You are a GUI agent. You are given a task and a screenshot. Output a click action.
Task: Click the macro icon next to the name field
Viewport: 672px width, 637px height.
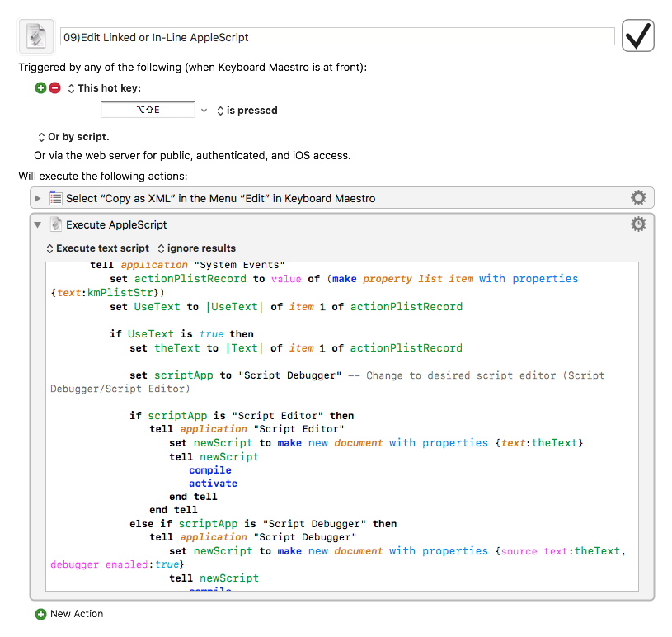coord(36,36)
